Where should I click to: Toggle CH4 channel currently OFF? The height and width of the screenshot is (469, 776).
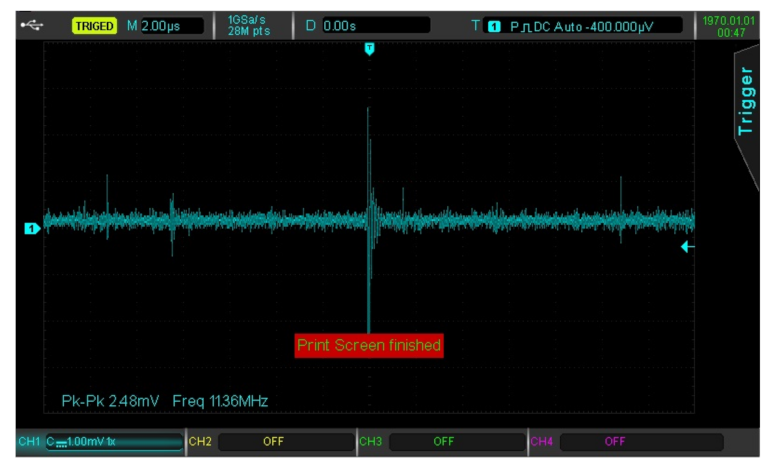[x=614, y=441]
